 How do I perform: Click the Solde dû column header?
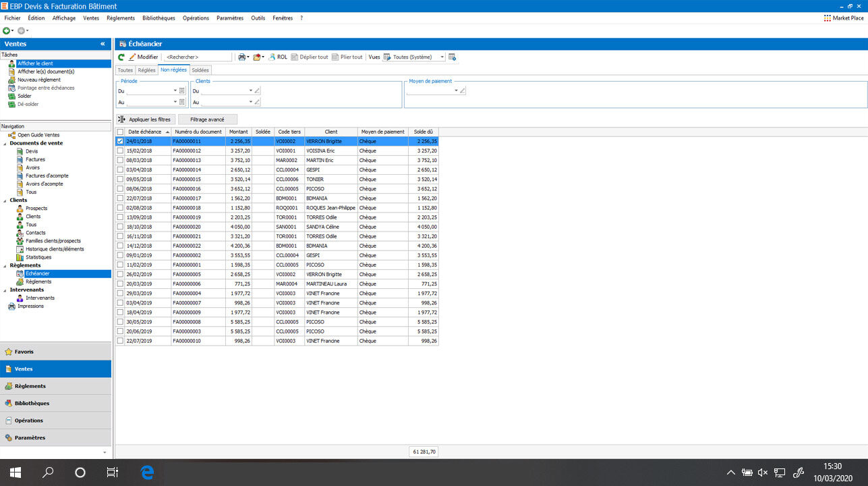[424, 132]
